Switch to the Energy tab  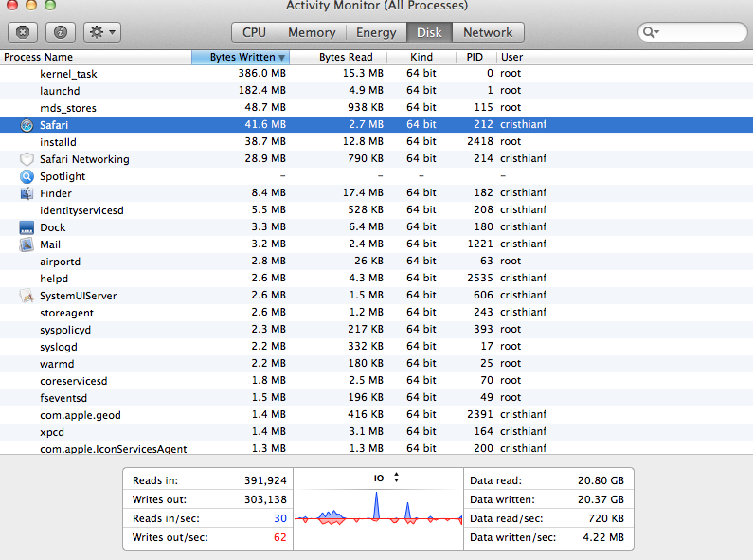[x=376, y=32]
